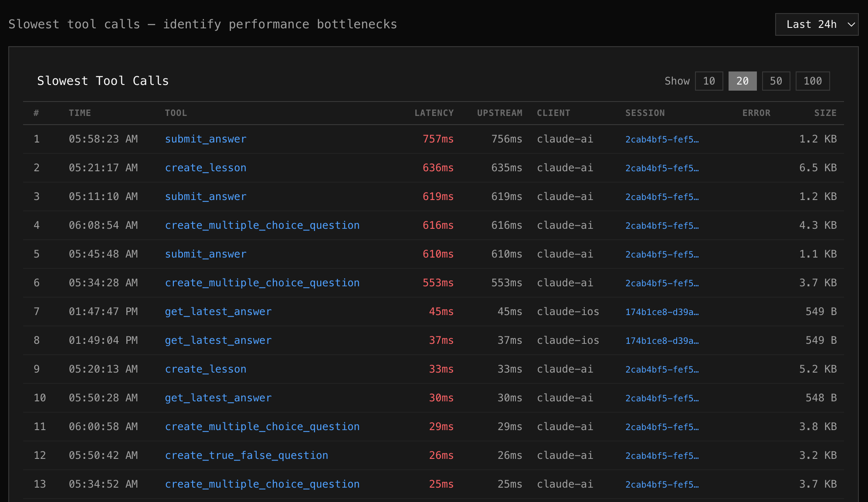The height and width of the screenshot is (502, 868).
Task: Open session link in 25ms row
Action: coord(662,485)
